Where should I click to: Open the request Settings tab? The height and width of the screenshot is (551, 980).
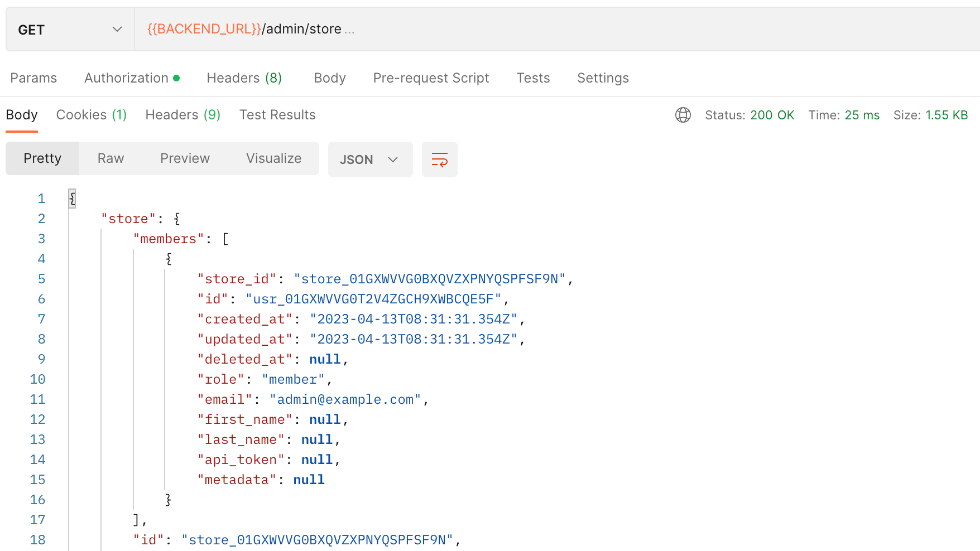[x=603, y=78]
